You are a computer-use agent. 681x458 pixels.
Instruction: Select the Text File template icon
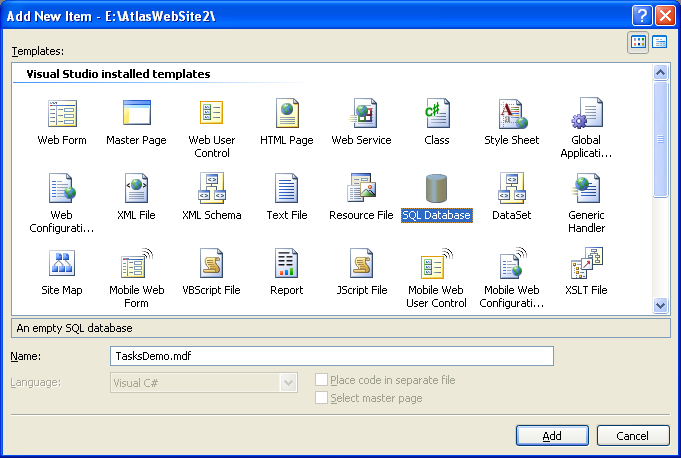[x=287, y=188]
